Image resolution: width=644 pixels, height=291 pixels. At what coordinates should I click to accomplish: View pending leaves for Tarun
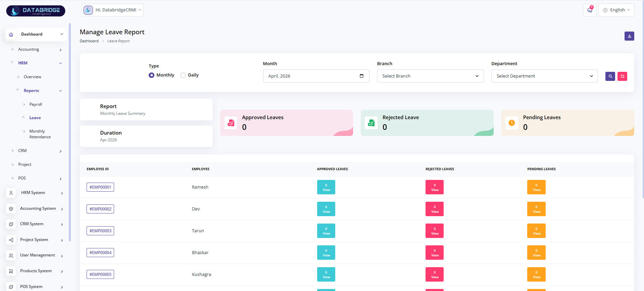coord(536,231)
